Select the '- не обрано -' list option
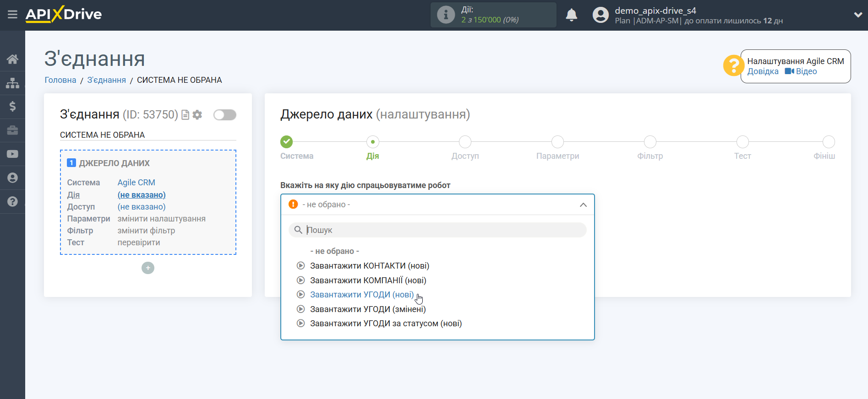Image resolution: width=868 pixels, height=399 pixels. 335,251
